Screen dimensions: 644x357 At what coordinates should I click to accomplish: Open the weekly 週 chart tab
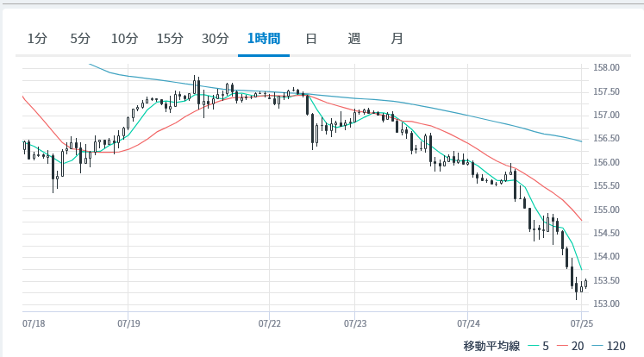[x=353, y=39]
